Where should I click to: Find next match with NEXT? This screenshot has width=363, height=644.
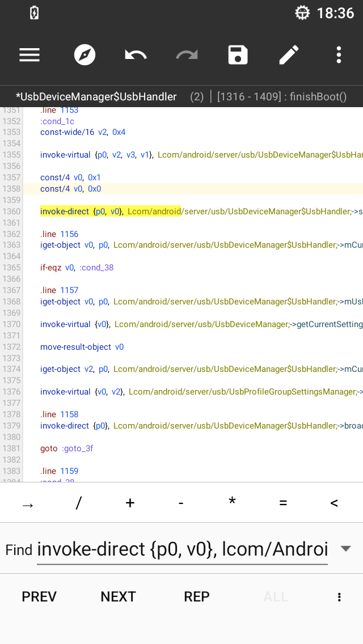coord(118,597)
